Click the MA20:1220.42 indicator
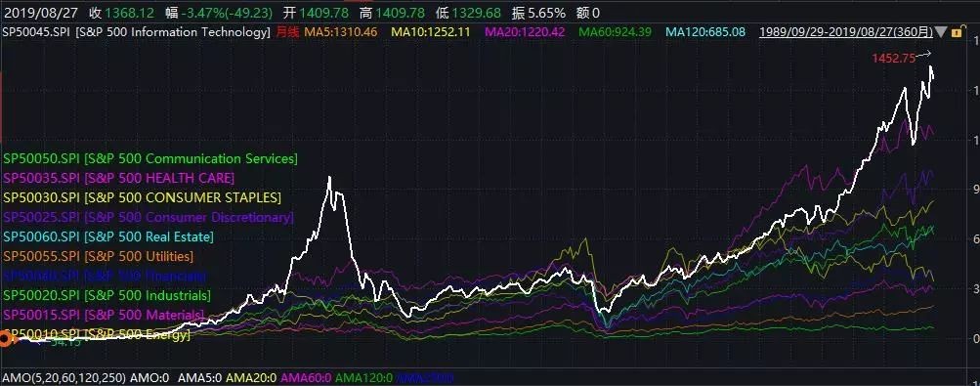Image resolution: width=980 pixels, height=386 pixels. 525,32
